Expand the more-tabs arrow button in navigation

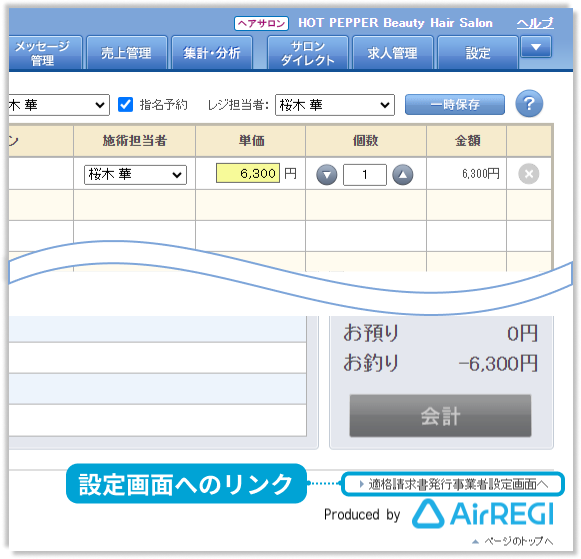[536, 47]
